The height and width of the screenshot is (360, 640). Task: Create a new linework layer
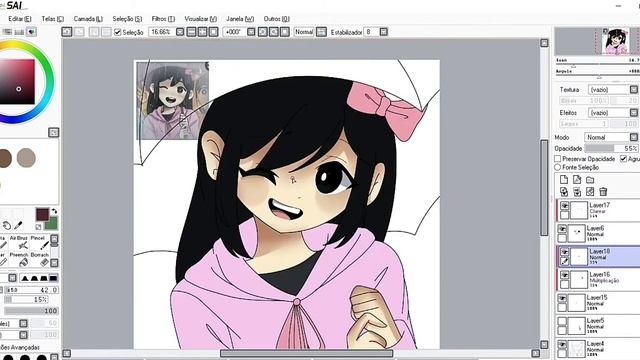click(x=577, y=180)
